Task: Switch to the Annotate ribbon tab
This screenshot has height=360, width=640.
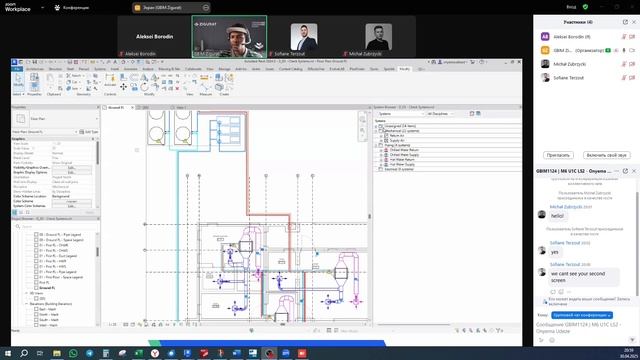Action: click(x=131, y=69)
